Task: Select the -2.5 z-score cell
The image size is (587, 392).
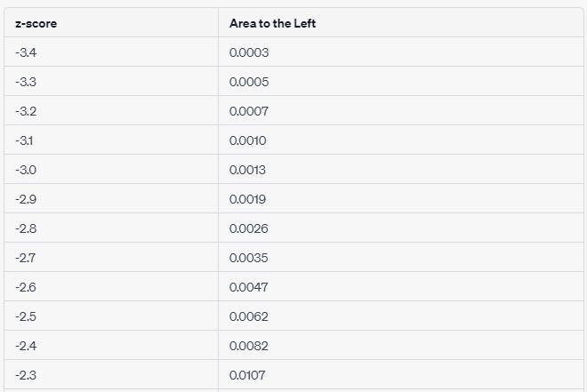Action: (26, 316)
